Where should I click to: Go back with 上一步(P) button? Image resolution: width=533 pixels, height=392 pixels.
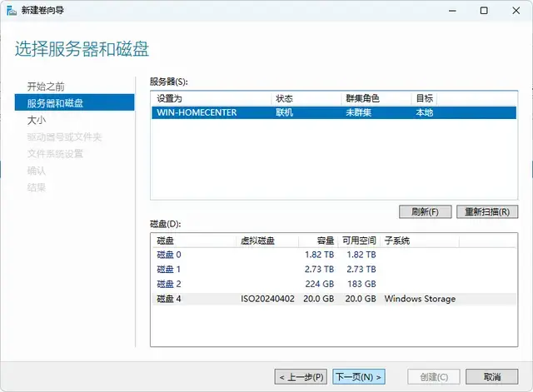[x=301, y=377]
